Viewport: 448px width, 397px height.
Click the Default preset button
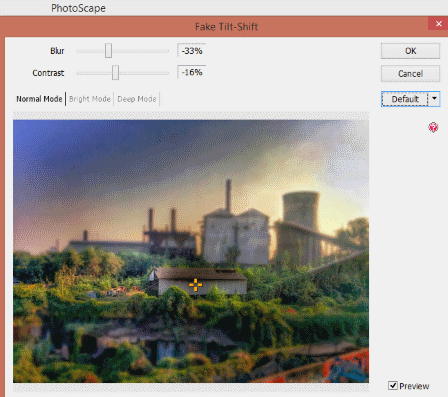tap(405, 99)
